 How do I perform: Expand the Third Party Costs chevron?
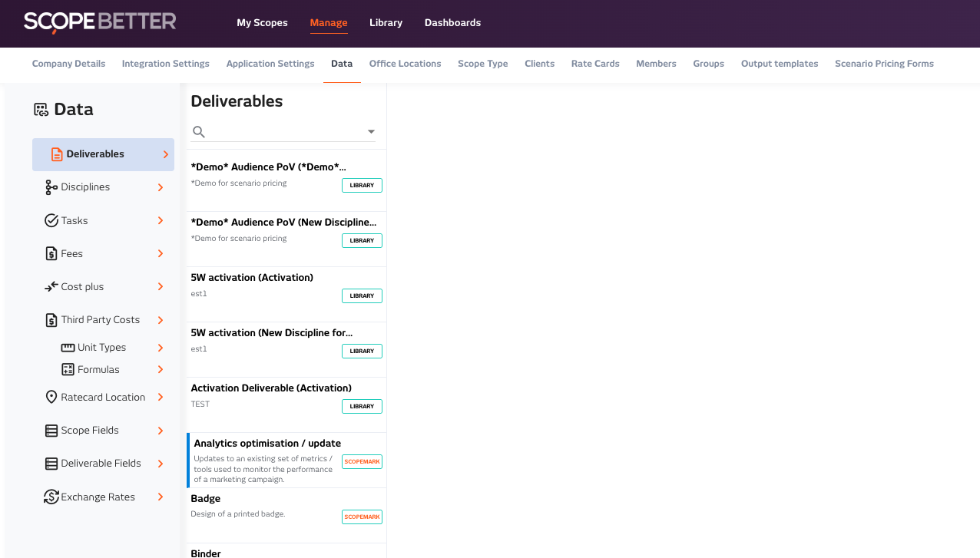[161, 320]
